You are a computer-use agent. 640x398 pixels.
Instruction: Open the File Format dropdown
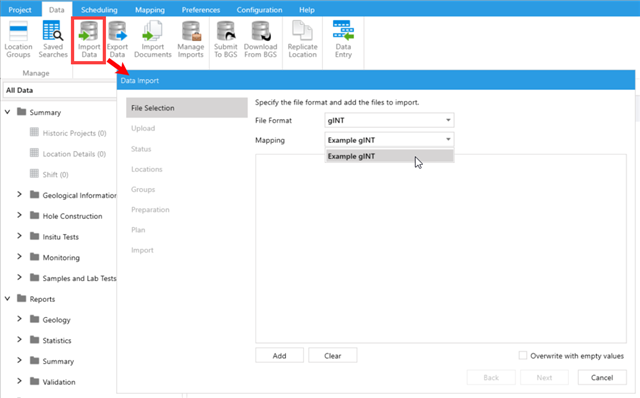click(x=389, y=120)
